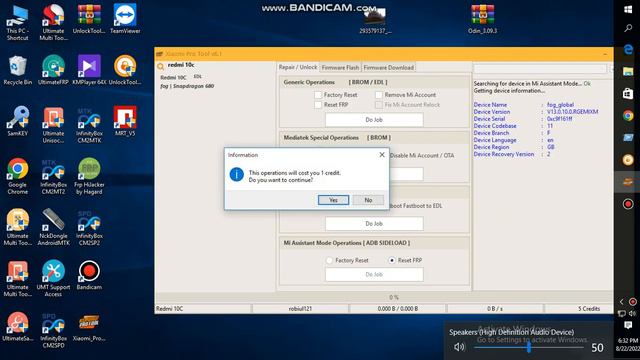Open Xiaomi_Pro... desktop icon
The height and width of the screenshot is (360, 640).
[89, 327]
